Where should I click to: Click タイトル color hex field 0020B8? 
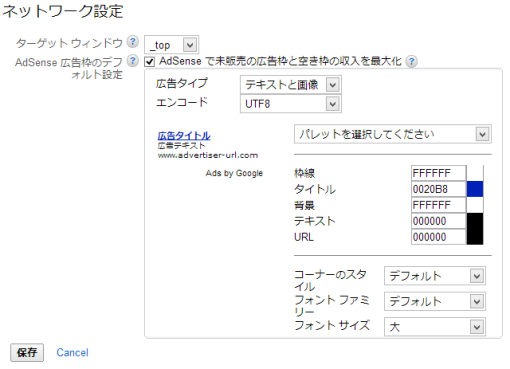[x=438, y=189]
